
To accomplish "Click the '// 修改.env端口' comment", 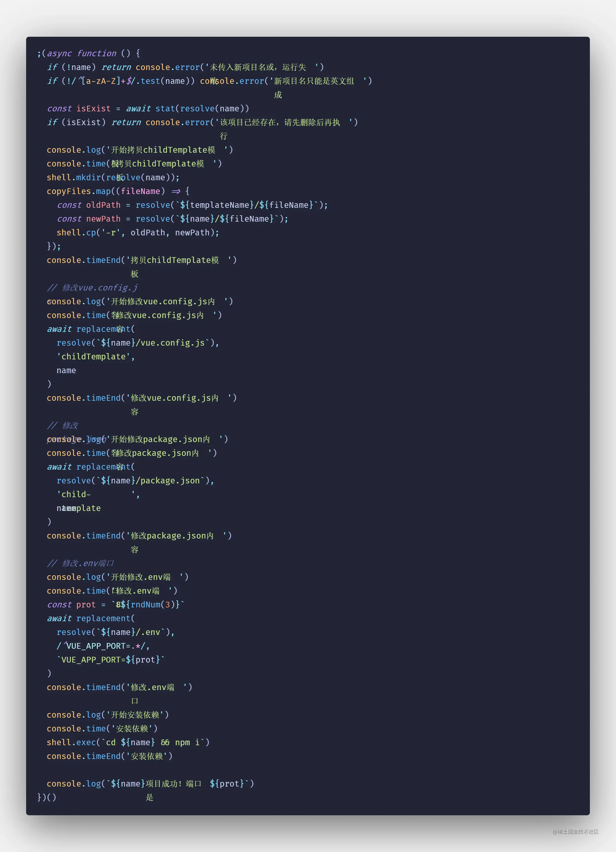I will click(80, 563).
